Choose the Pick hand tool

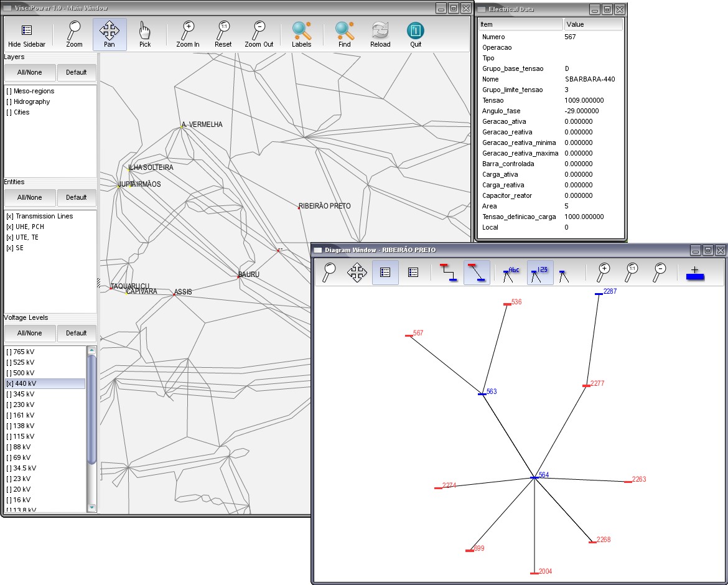point(145,34)
